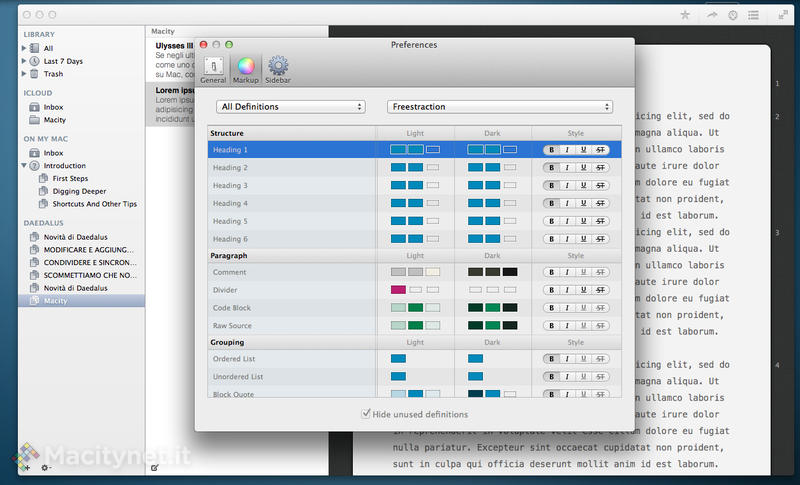
Task: Select SCOMMETTIAMO CHE NO... item
Action: click(x=90, y=275)
